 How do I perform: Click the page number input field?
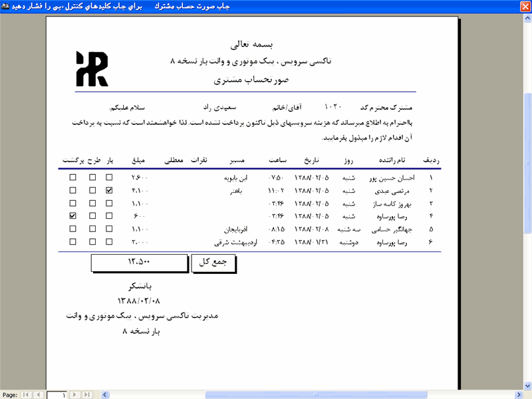coord(57,395)
